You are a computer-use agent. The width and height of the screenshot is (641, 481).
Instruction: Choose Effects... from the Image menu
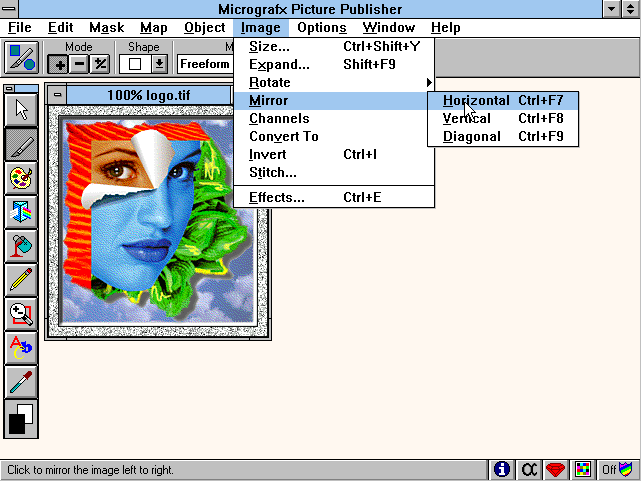334,197
